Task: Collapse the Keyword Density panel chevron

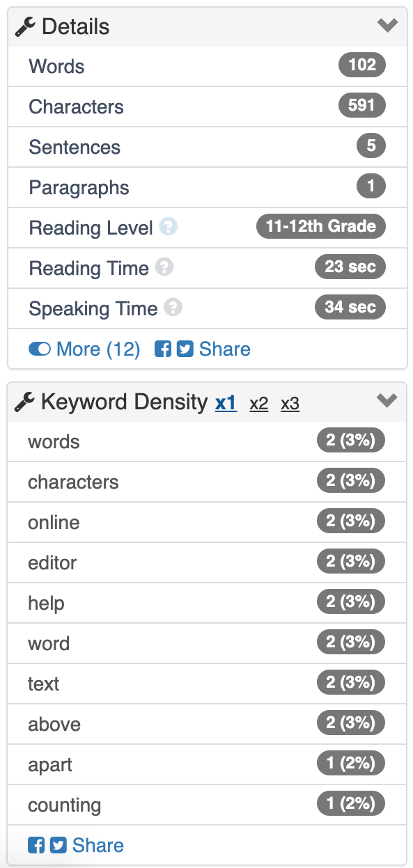Action: click(x=387, y=400)
